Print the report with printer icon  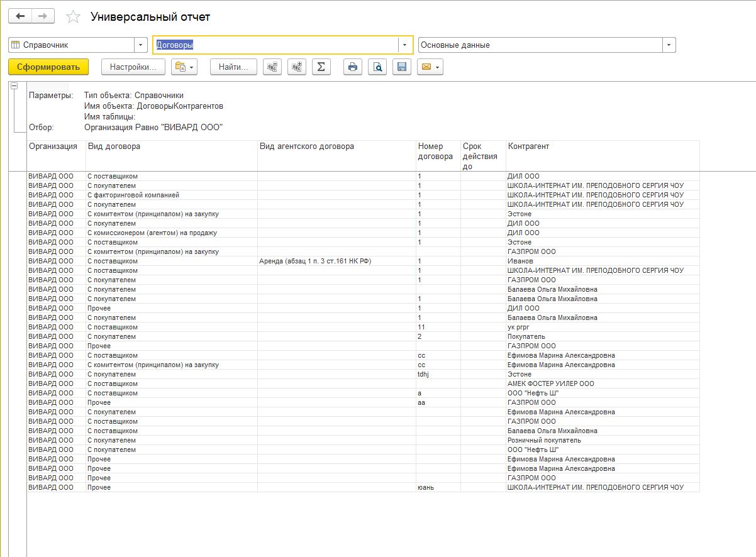click(353, 67)
